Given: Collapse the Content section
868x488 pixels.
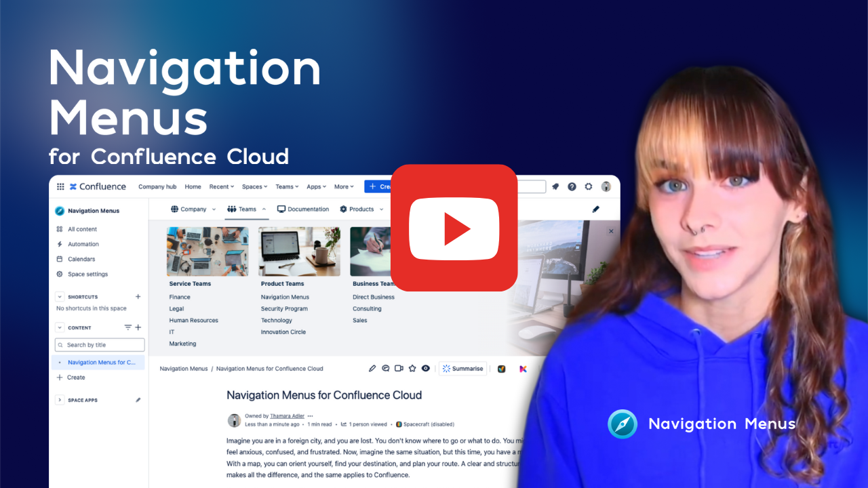Looking at the screenshot, I should click(60, 327).
